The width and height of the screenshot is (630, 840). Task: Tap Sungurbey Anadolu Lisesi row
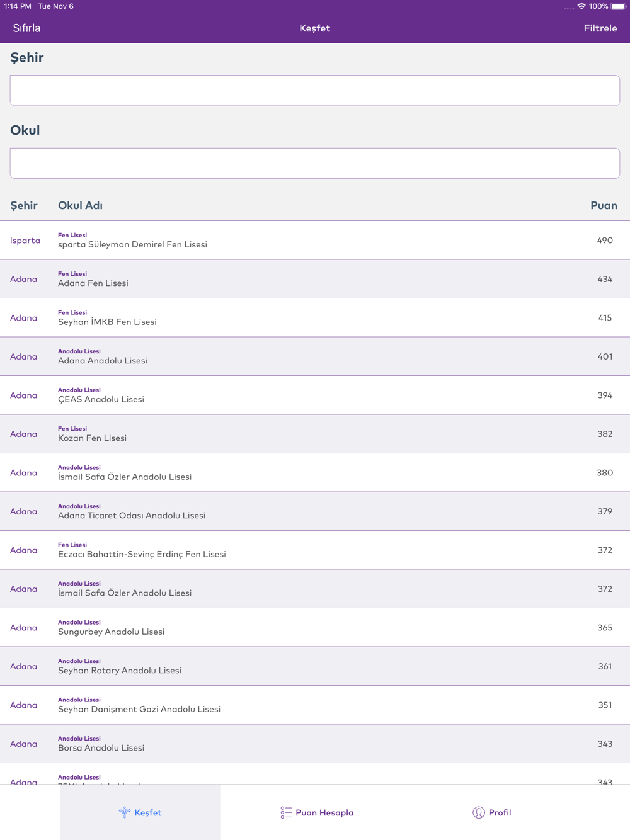(x=315, y=628)
